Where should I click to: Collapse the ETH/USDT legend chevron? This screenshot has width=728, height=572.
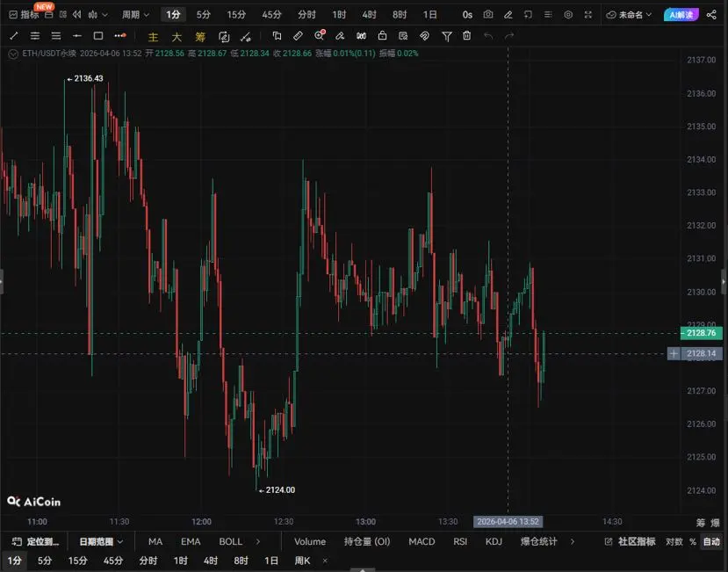13,54
